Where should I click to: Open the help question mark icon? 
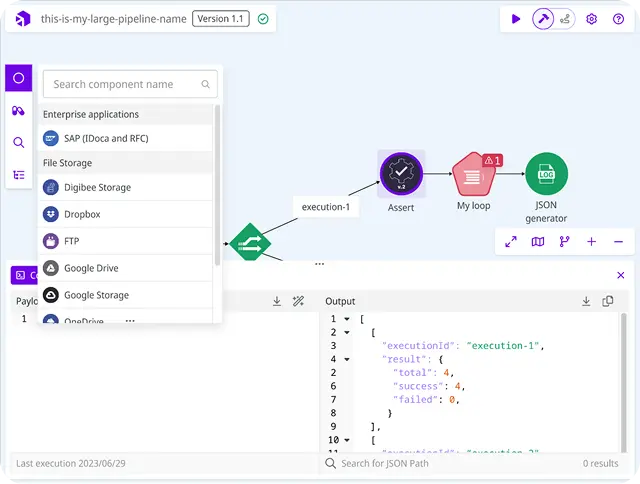618,19
